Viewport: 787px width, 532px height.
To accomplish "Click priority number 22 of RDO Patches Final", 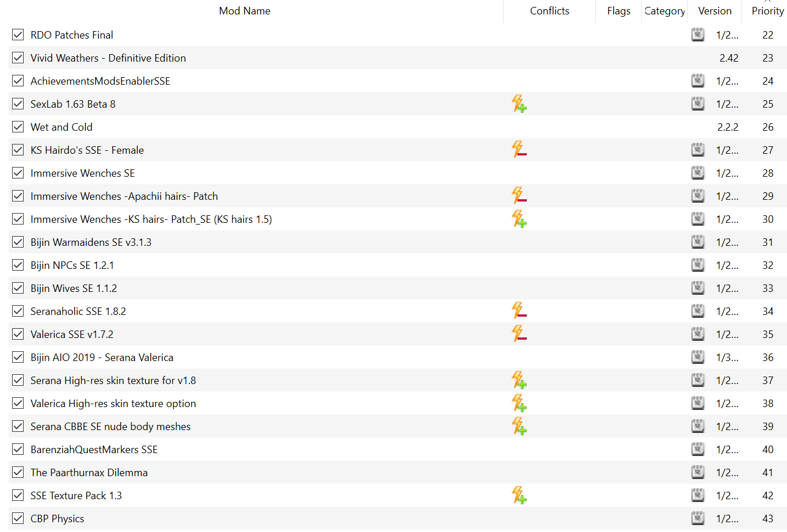I will coord(768,35).
